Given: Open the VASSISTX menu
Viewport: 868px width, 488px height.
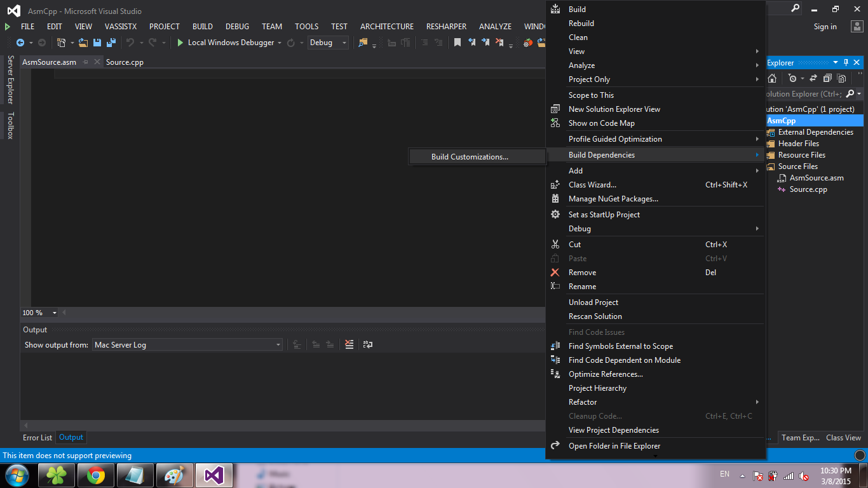Looking at the screenshot, I should click(x=121, y=27).
